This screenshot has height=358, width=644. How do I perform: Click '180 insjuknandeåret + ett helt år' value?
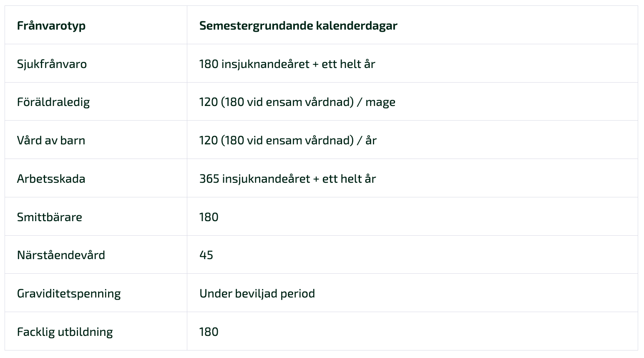pos(287,64)
